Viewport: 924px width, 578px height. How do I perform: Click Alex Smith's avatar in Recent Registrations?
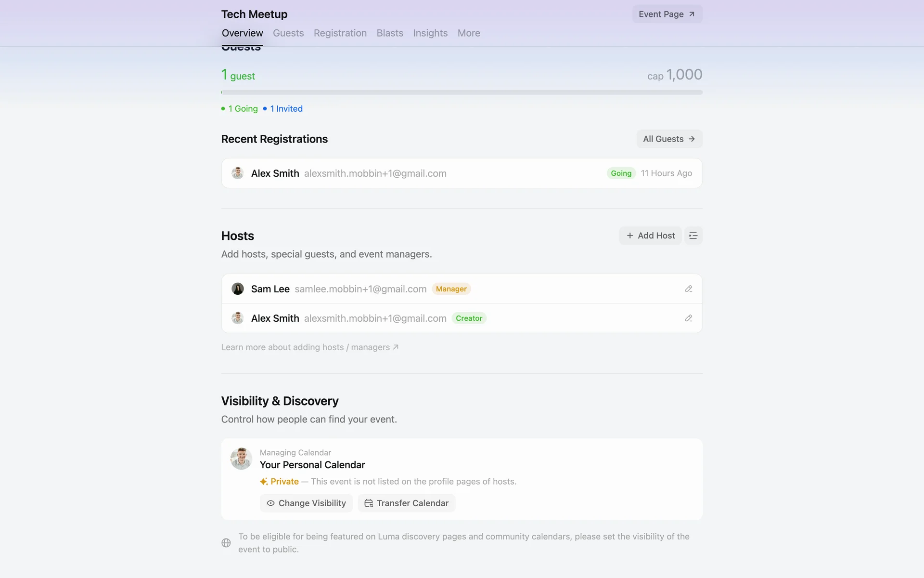[237, 173]
